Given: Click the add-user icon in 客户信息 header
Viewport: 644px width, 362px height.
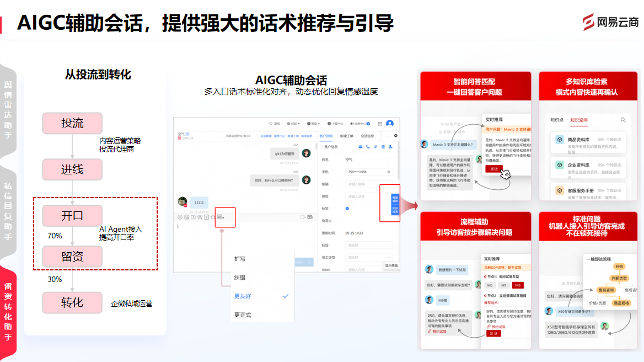Looking at the screenshot, I should coord(390,147).
